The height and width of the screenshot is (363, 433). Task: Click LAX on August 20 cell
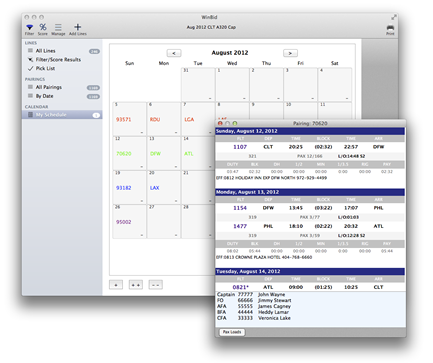click(154, 188)
